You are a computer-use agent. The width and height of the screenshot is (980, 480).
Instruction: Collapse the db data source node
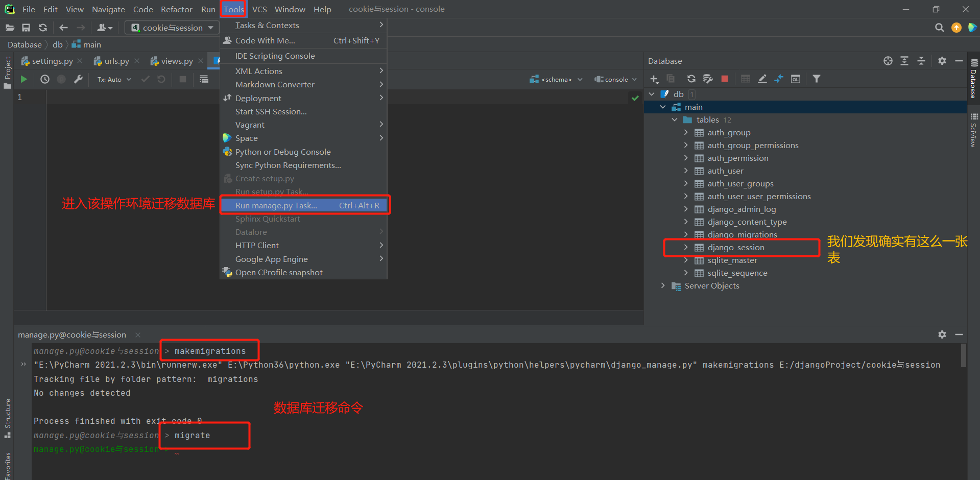652,94
